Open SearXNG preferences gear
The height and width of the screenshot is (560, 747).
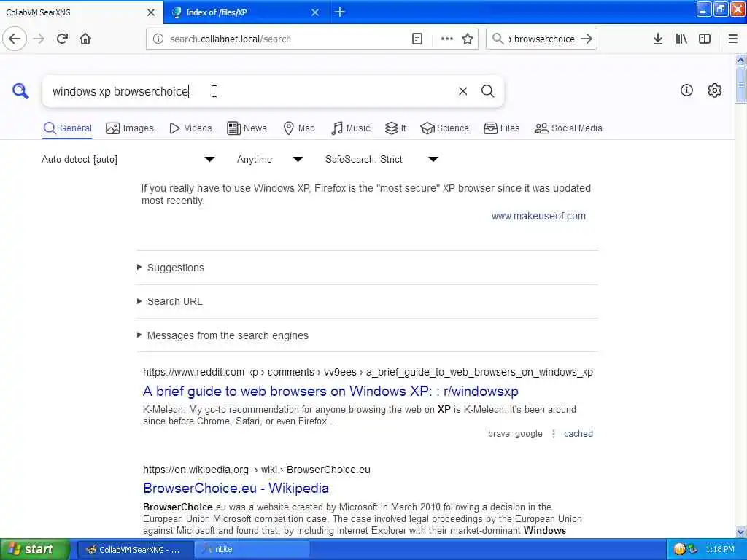[714, 90]
